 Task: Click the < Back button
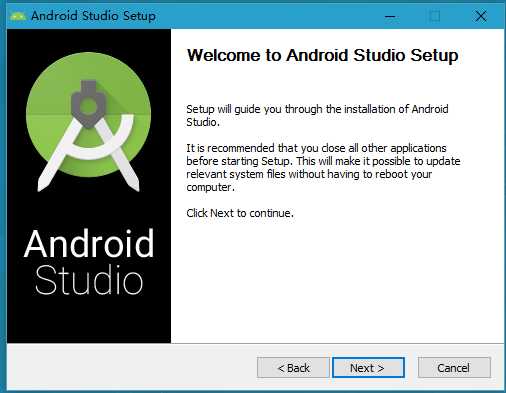[293, 367]
